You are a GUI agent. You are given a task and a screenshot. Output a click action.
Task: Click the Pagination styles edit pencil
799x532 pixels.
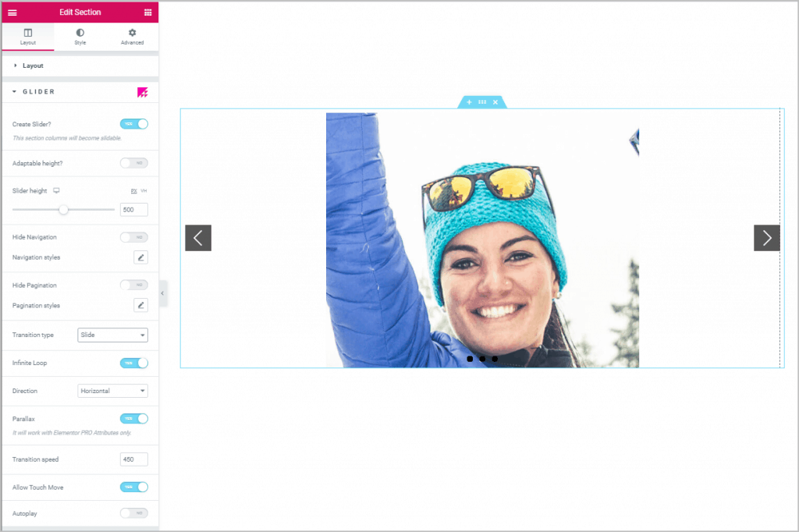click(140, 306)
